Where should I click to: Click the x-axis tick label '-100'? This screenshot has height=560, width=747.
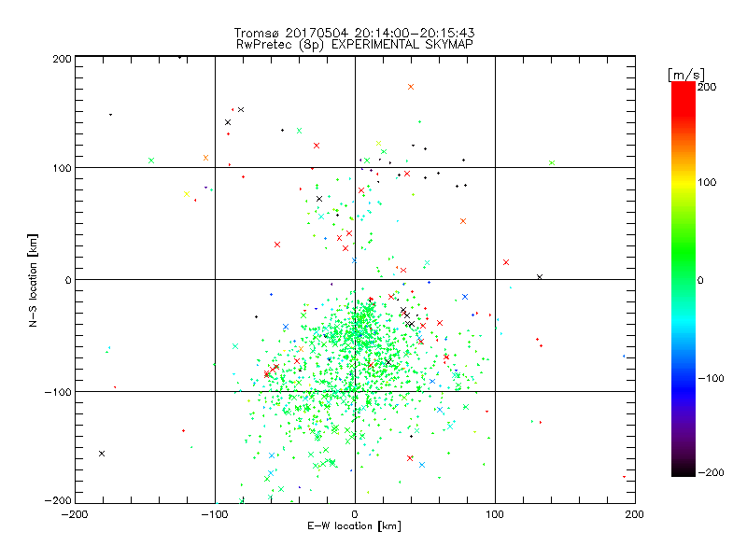pos(215,514)
